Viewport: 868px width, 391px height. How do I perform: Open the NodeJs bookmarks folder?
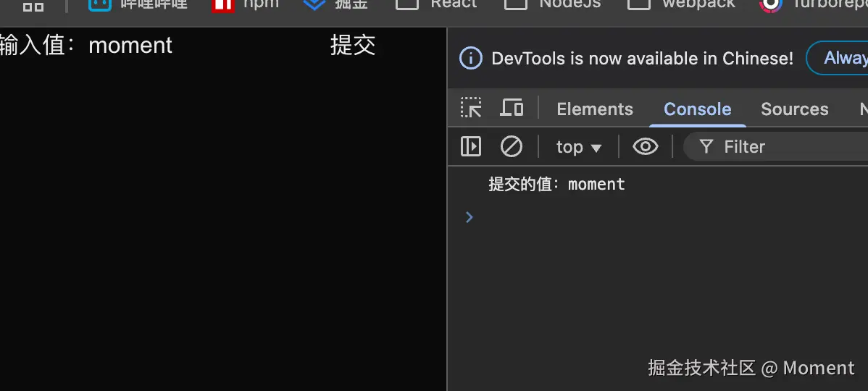(553, 4)
